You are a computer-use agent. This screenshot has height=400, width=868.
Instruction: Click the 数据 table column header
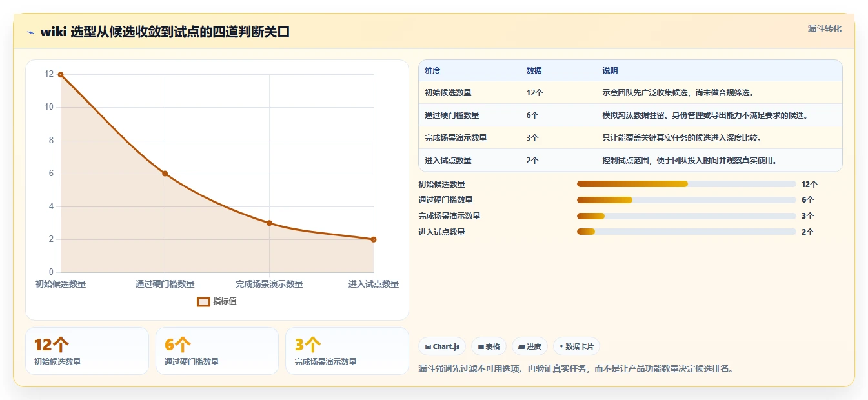[534, 71]
